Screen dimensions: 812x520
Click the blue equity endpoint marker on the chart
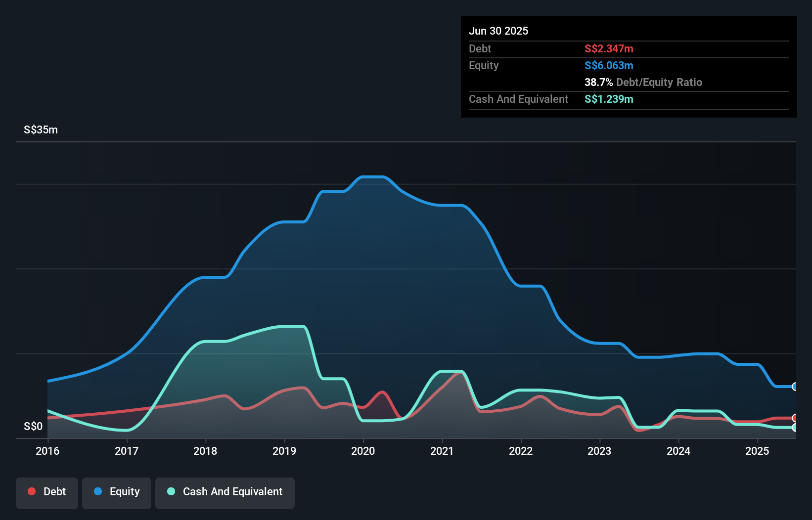point(795,387)
